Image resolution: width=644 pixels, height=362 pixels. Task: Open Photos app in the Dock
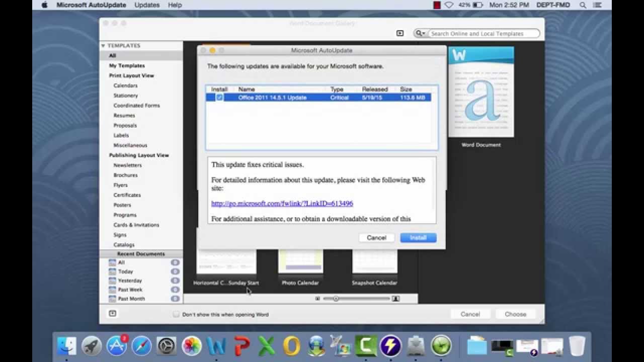click(191, 345)
